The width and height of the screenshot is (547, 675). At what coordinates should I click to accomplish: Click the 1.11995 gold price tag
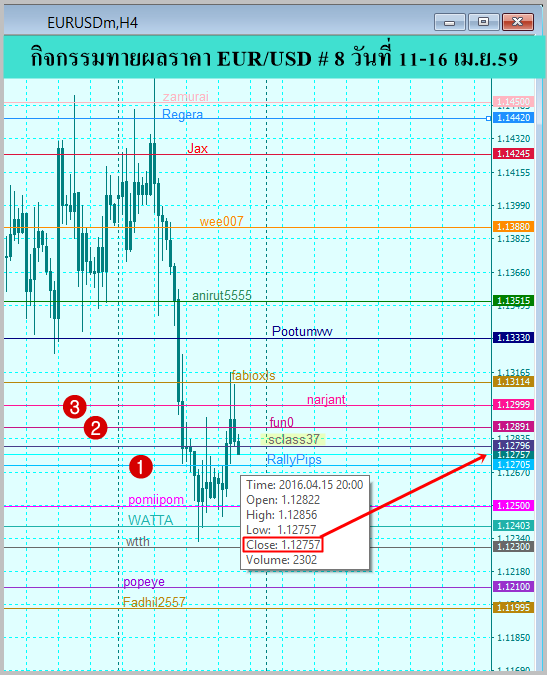click(x=513, y=608)
